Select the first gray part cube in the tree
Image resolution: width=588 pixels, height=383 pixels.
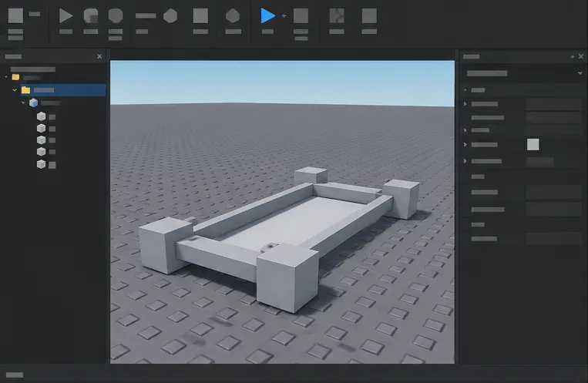pos(42,116)
